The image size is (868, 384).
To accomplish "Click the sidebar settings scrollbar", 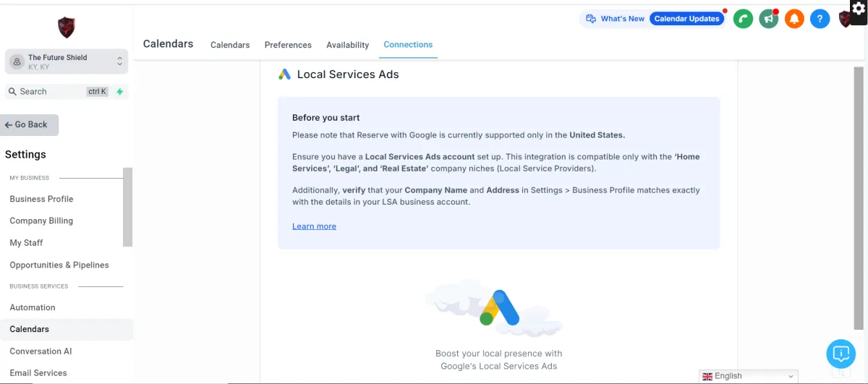I will pos(127,208).
